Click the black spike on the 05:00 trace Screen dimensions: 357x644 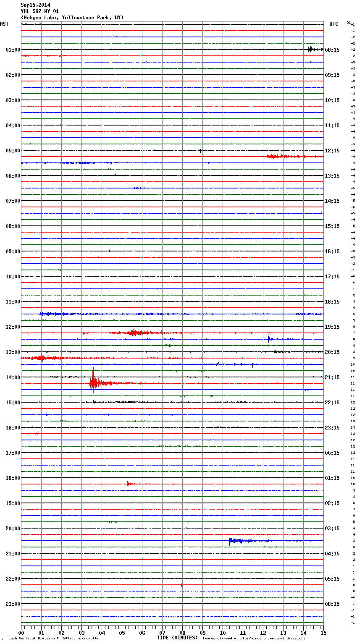pos(201,150)
